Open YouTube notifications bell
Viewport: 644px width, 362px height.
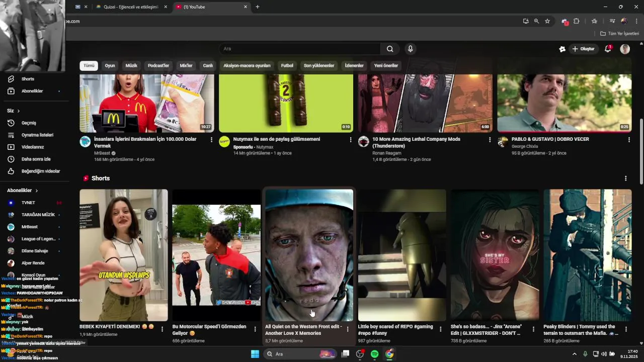pyautogui.click(x=608, y=49)
